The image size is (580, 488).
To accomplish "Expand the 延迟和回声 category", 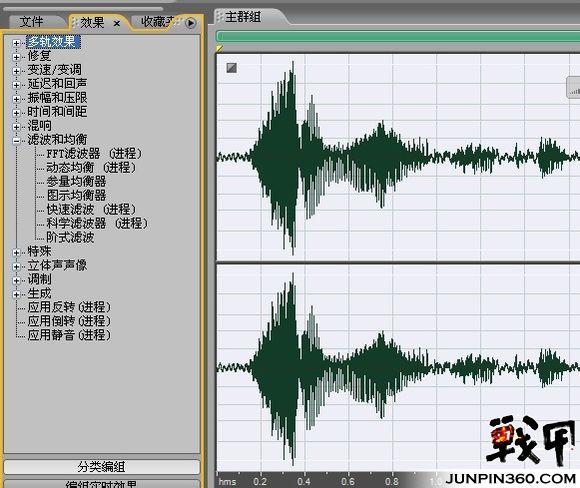I will point(16,85).
